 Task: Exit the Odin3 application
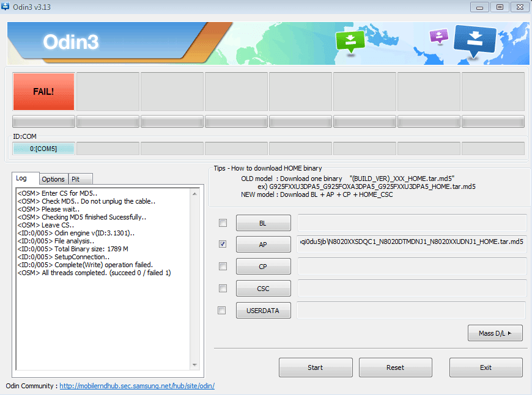tap(486, 367)
